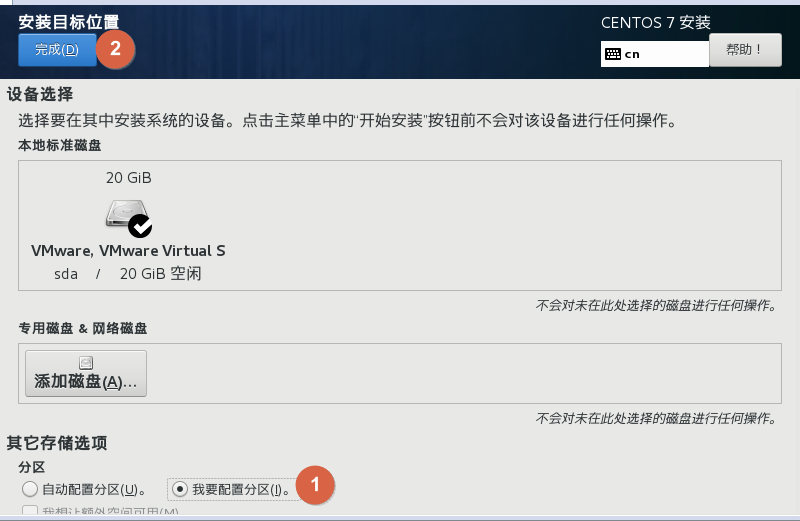Click the 设备选择 section heading
The height and width of the screenshot is (521, 800).
click(40, 94)
